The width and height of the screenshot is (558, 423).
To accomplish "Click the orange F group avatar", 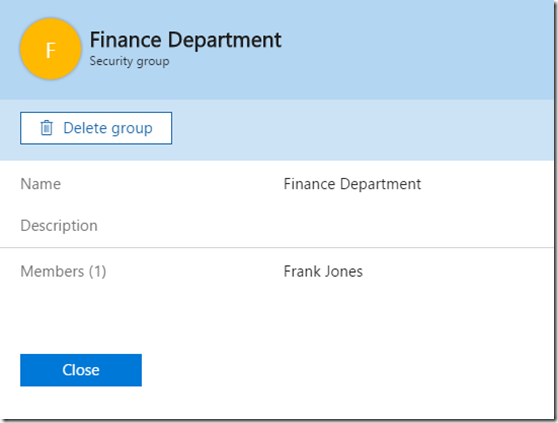I will click(x=51, y=49).
